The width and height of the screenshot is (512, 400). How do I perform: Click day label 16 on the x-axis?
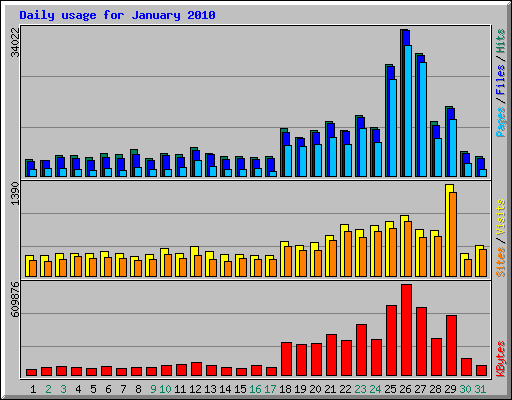(255, 389)
